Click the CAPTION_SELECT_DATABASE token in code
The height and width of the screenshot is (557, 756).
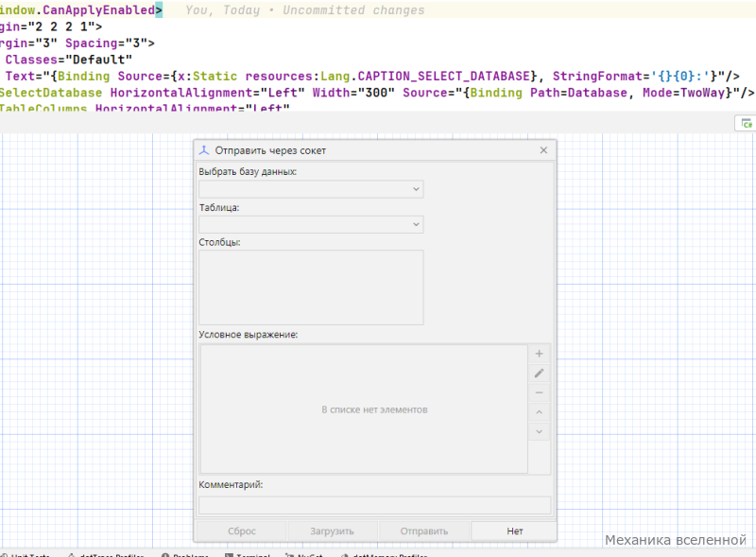(x=444, y=77)
